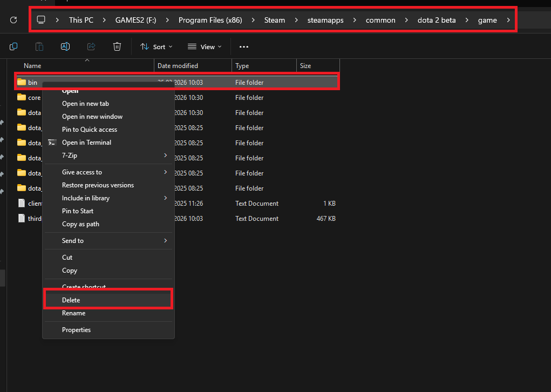Click File folder type in core row
Viewport: 551px width, 392px height.
click(249, 97)
